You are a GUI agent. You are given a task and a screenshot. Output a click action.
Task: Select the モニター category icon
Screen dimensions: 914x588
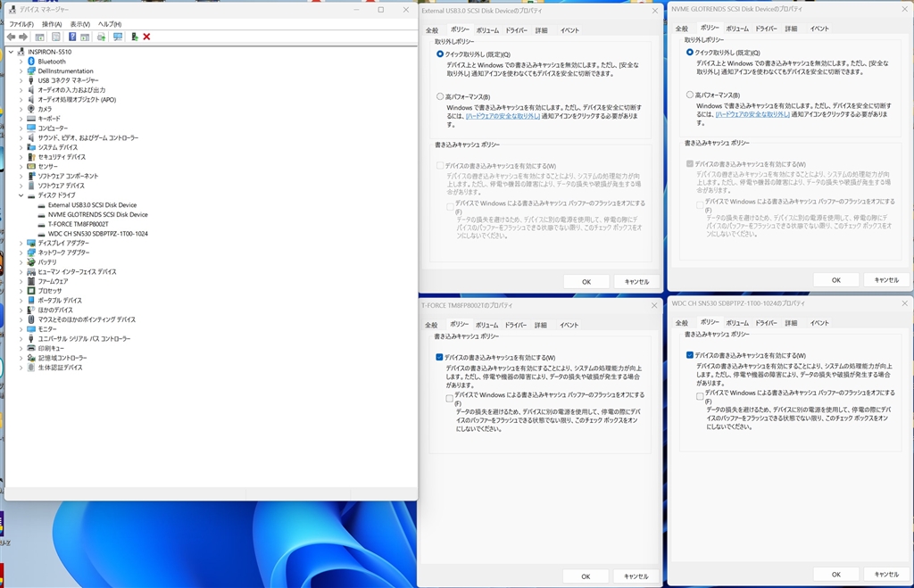coord(31,328)
